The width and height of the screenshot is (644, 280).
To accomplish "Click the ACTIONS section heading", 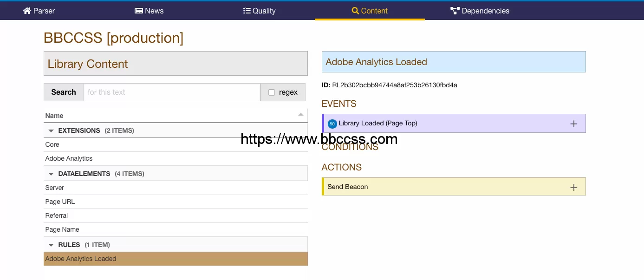I will click(x=342, y=167).
